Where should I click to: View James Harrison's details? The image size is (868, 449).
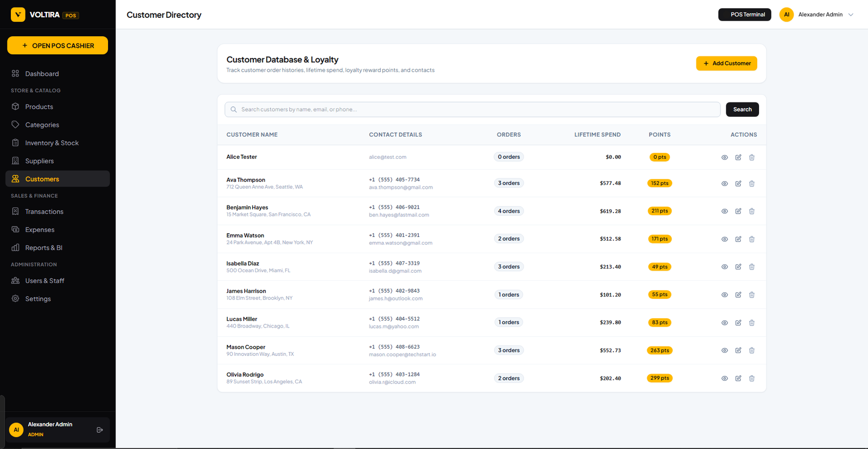pyautogui.click(x=725, y=295)
